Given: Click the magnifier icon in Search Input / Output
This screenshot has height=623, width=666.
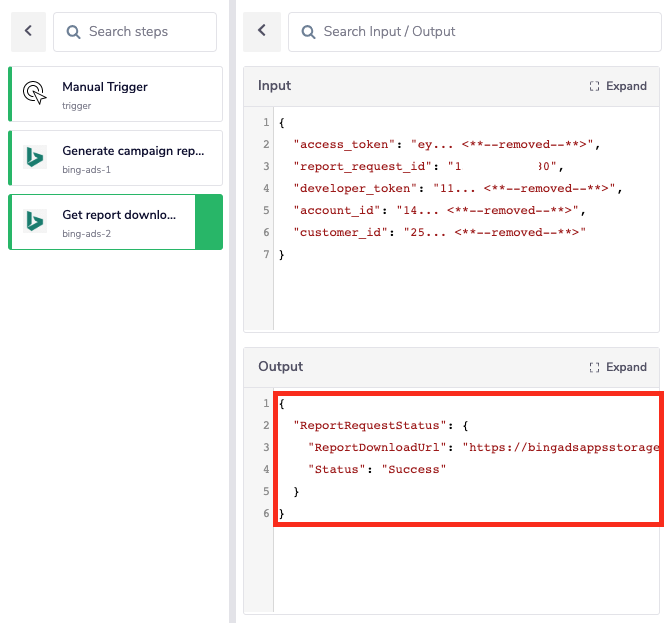Looking at the screenshot, I should point(308,32).
